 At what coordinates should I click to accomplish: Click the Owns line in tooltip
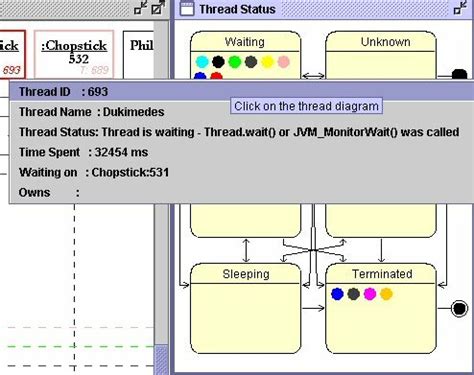[49, 193]
